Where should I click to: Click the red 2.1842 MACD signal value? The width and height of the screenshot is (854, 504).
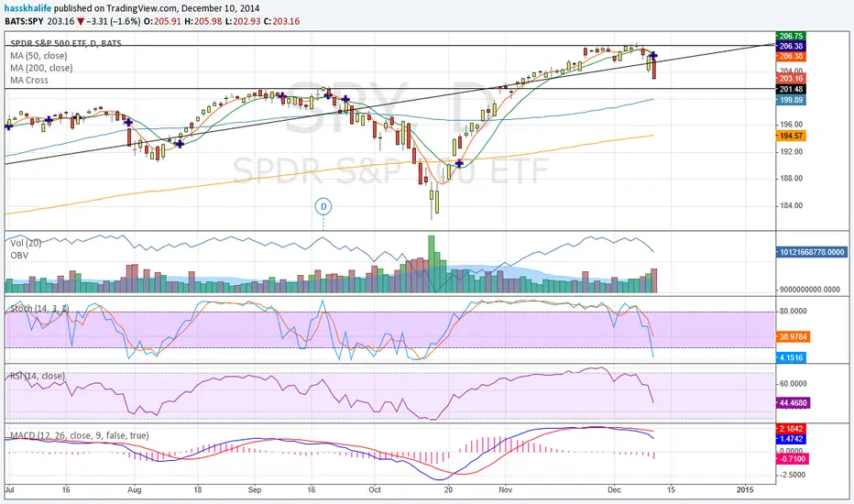(791, 429)
